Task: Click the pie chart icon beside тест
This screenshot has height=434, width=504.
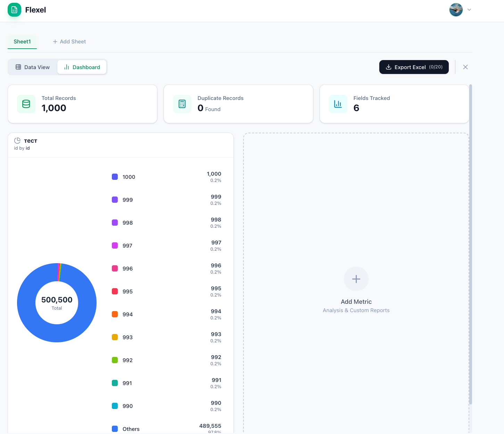Action: [x=17, y=141]
